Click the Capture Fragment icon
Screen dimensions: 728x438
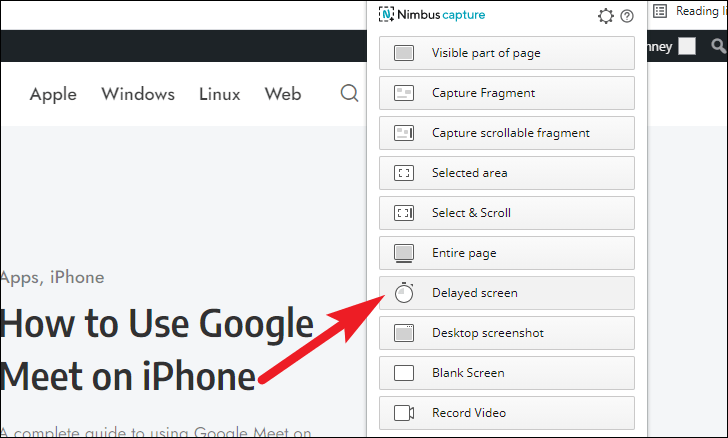(x=404, y=93)
